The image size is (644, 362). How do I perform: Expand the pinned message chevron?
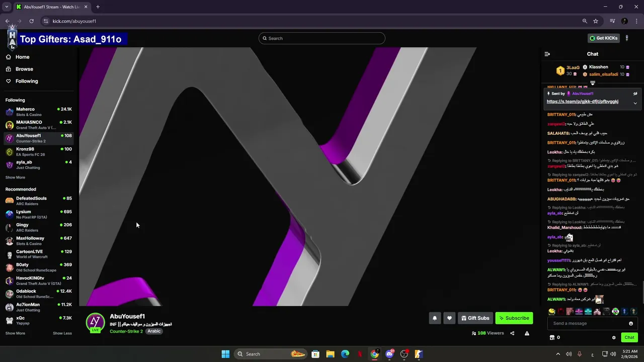tap(635, 103)
